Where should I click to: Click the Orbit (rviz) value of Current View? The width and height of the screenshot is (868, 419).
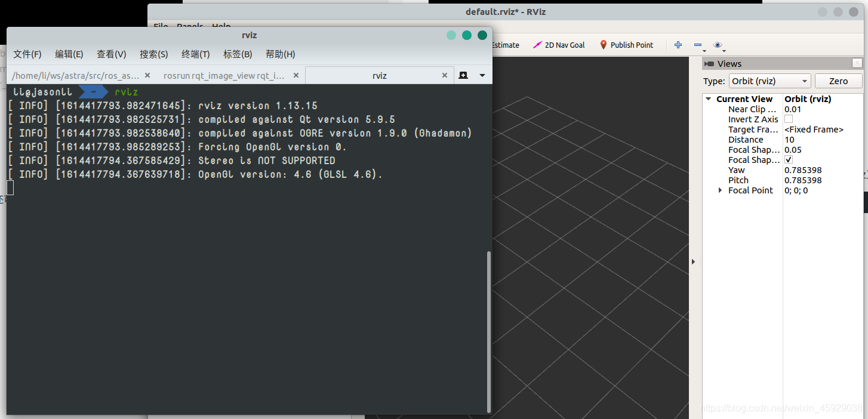pyautogui.click(x=809, y=99)
